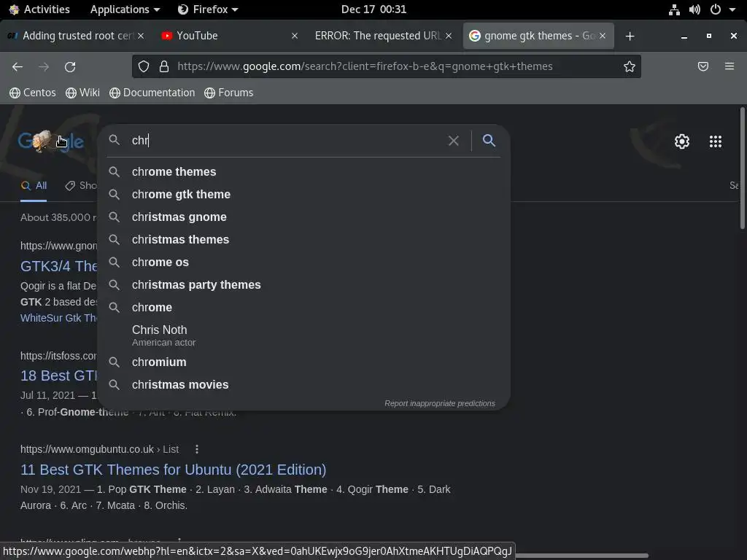
Task: Close the ERROR requested URL tab
Action: (449, 36)
